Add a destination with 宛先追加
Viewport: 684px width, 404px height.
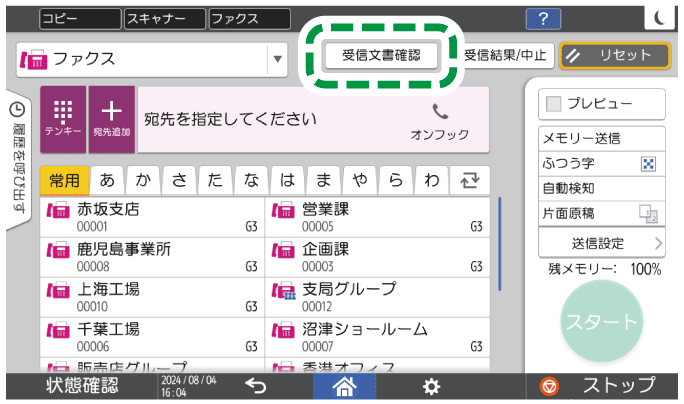tap(112, 119)
